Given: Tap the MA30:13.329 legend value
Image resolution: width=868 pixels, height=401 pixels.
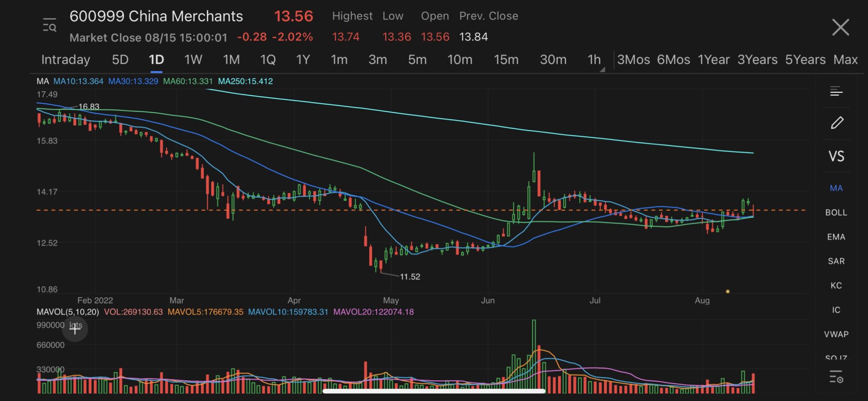Looking at the screenshot, I should (x=133, y=81).
